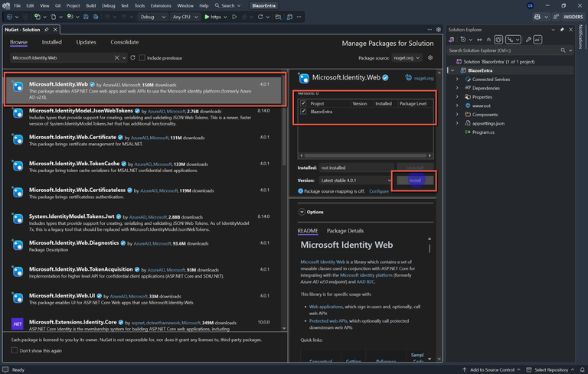Screen dimensions: 588x374
Task: Click the NuGet package source settings gear
Action: click(x=430, y=57)
